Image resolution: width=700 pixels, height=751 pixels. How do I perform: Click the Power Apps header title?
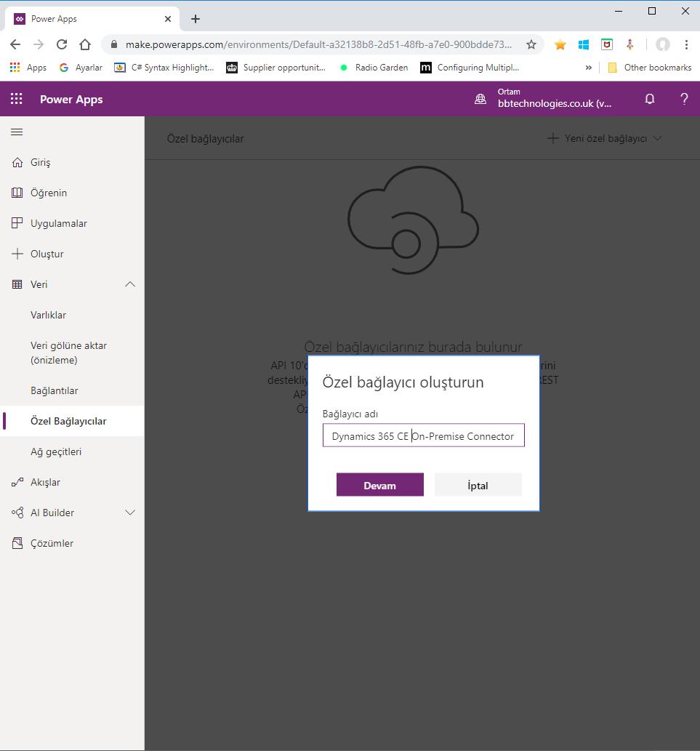coord(71,99)
